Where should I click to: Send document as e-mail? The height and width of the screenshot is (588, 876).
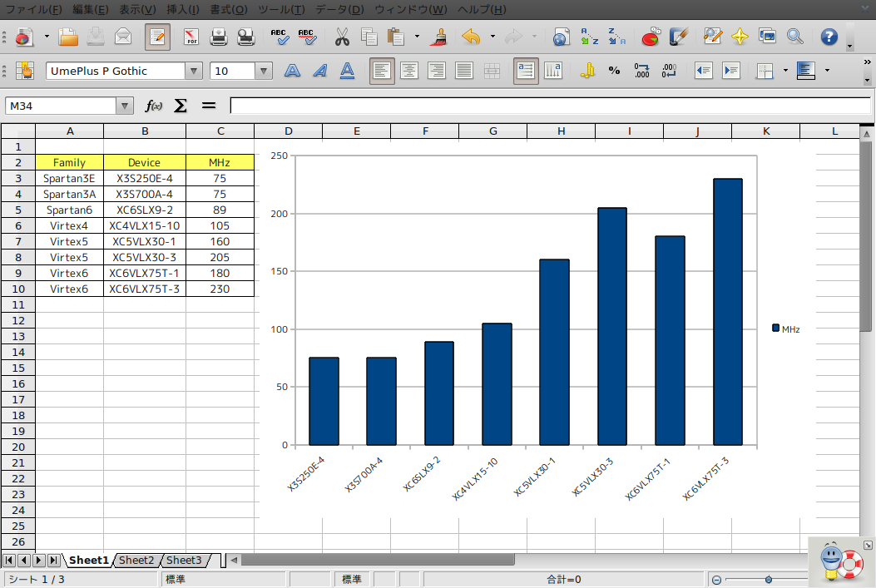click(123, 37)
